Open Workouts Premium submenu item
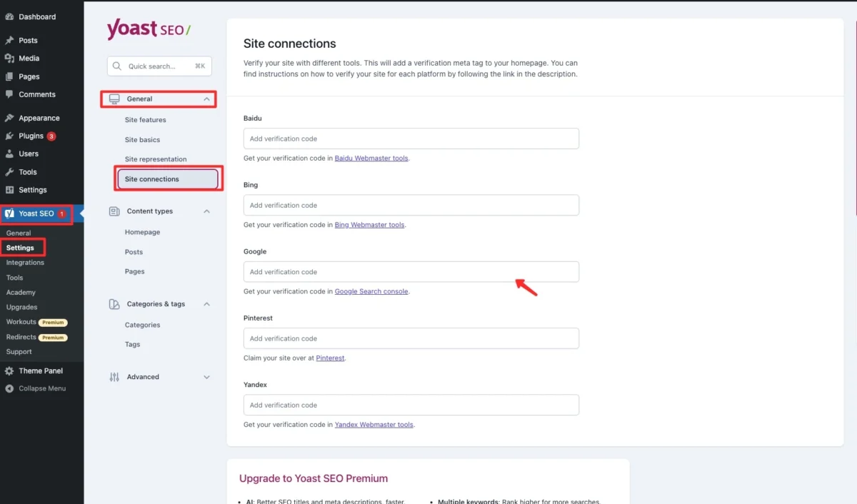 tap(36, 322)
